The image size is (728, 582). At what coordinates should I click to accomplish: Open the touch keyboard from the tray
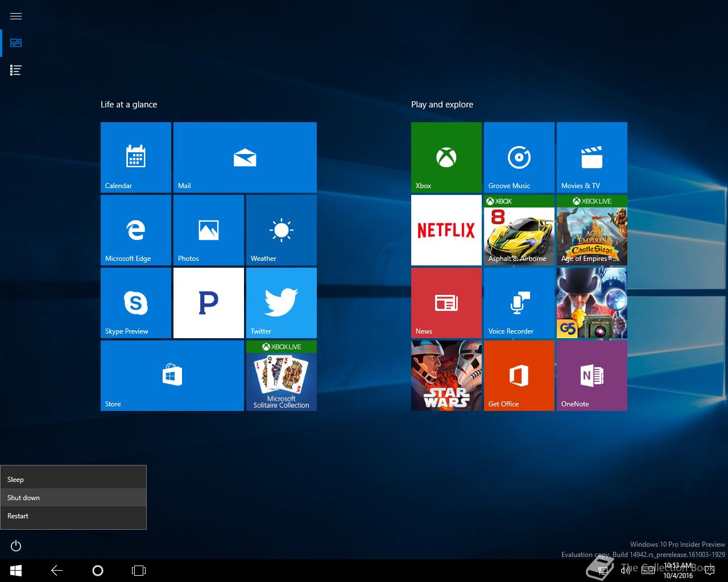tap(648, 571)
